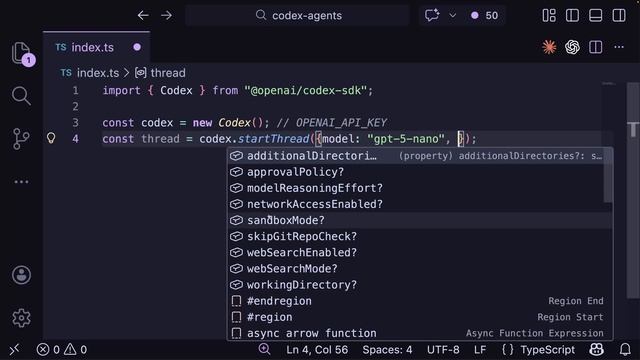Click the editor minimap
This screenshot has height=360, width=640.
609,84
